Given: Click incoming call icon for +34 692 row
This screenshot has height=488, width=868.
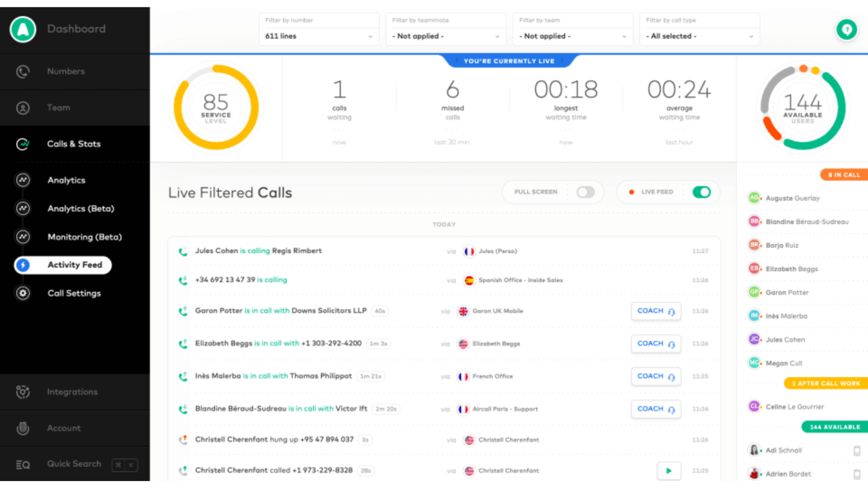Looking at the screenshot, I should click(x=183, y=280).
